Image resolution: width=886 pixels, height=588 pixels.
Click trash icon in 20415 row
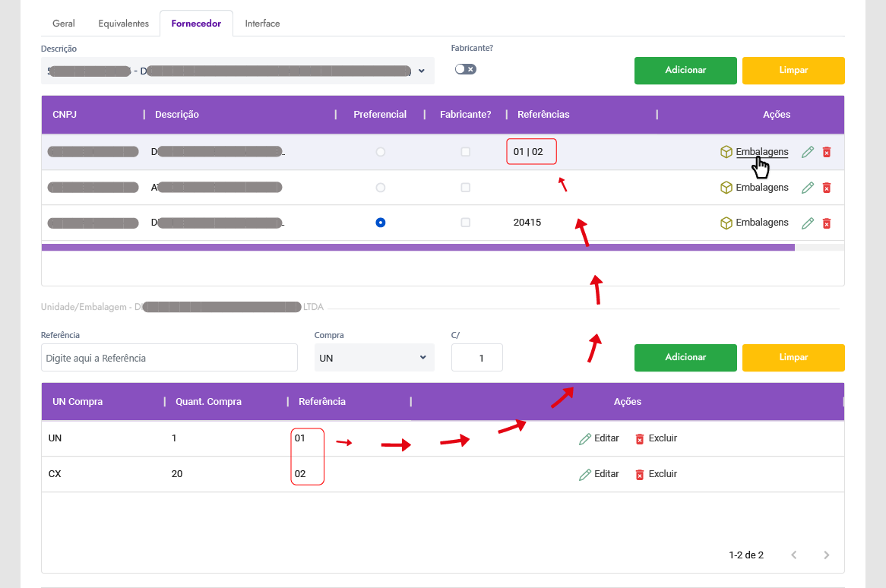coord(827,223)
